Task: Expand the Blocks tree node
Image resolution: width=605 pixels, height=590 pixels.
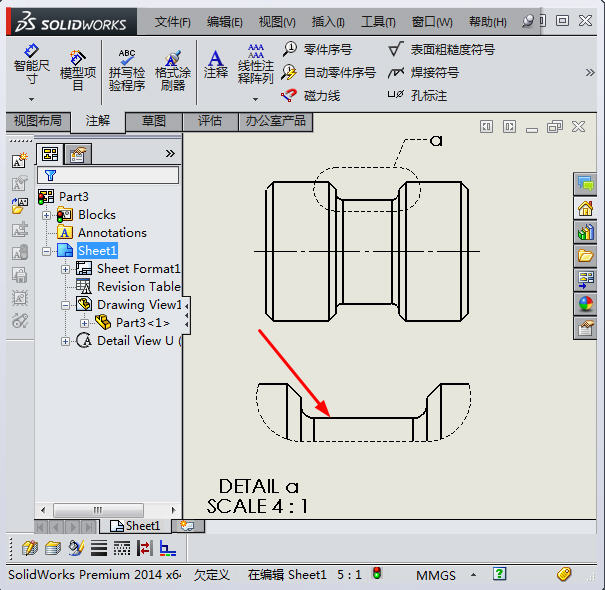Action: pyautogui.click(x=47, y=215)
